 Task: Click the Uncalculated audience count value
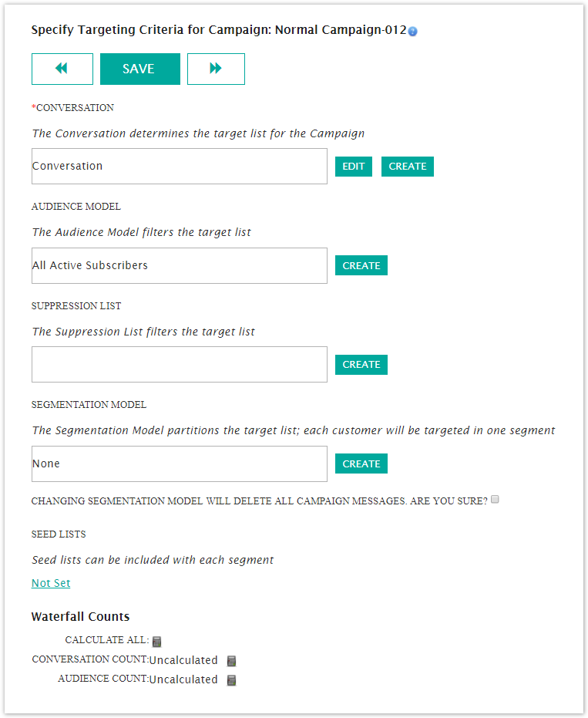tap(183, 679)
